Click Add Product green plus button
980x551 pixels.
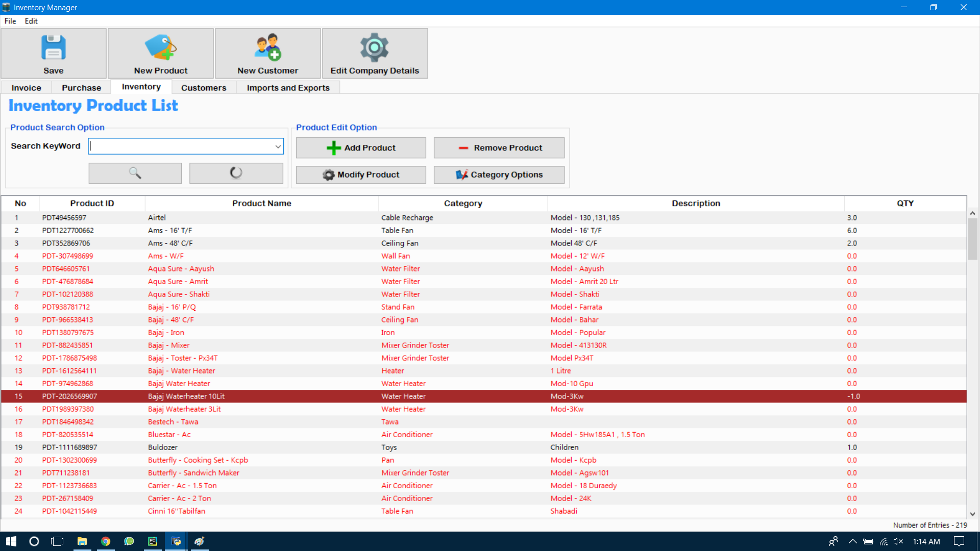[x=361, y=148]
